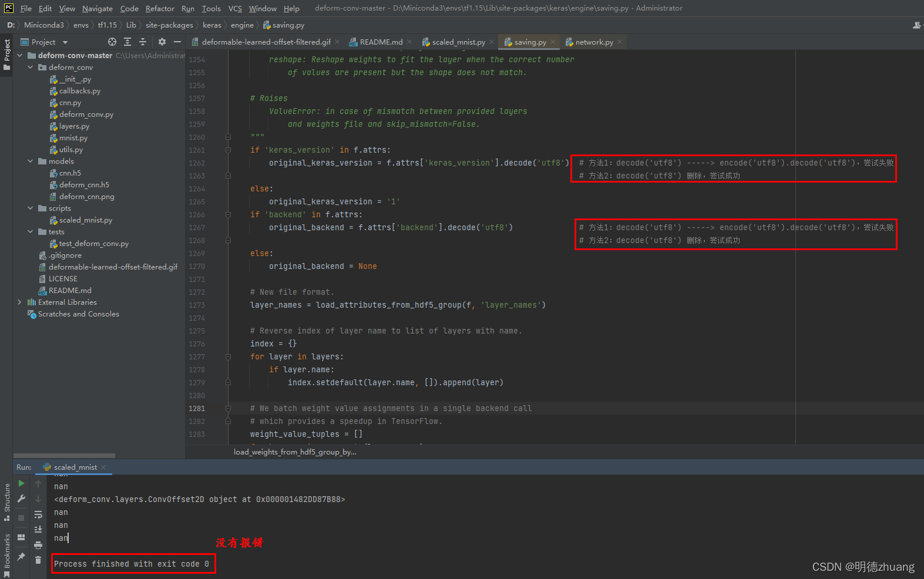
Task: Toggle the Project tool window sidebar button
Action: coord(6,55)
